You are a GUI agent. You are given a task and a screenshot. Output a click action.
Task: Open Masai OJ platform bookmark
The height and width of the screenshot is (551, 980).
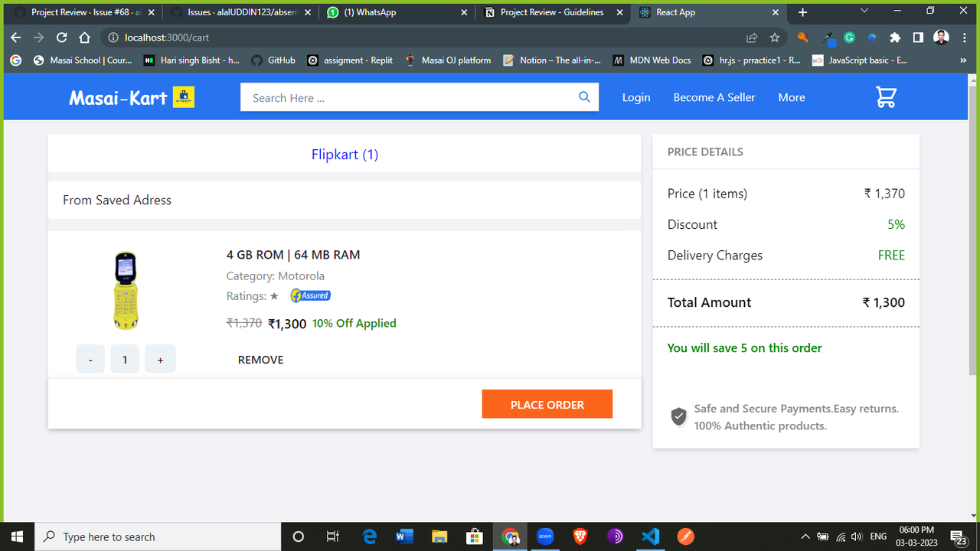(x=448, y=60)
